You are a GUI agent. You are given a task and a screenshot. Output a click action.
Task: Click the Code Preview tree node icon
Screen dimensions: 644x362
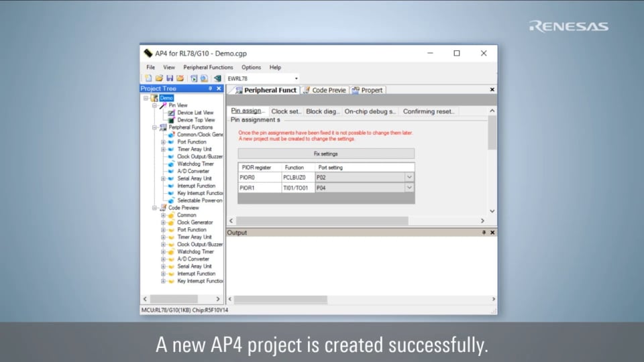coord(163,208)
